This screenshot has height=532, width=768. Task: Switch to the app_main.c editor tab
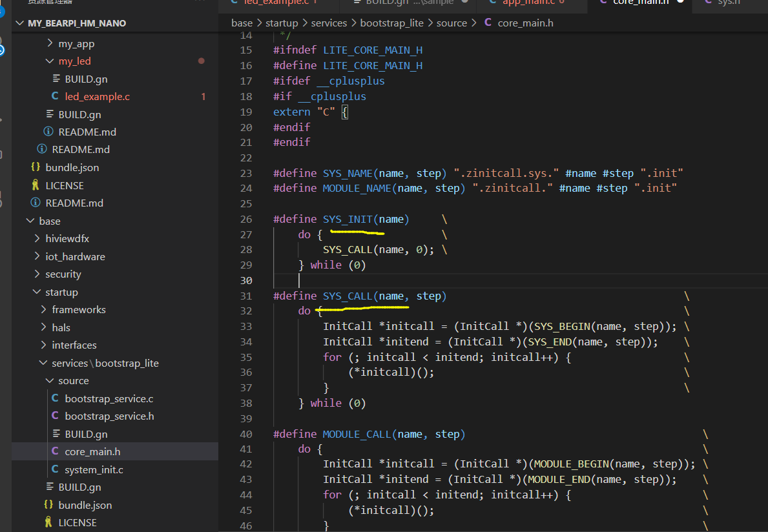point(531,3)
